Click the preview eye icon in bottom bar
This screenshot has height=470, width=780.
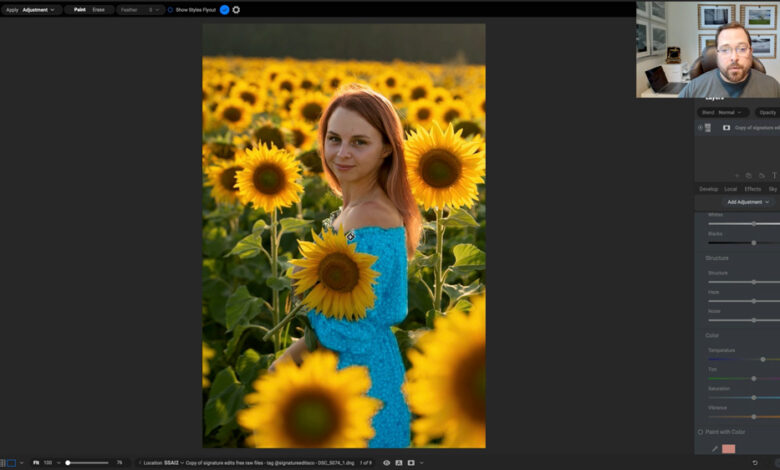[387, 463]
